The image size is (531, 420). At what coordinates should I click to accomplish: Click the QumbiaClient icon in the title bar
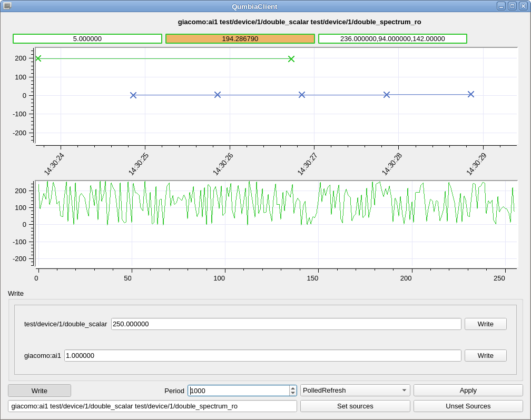click(7, 6)
